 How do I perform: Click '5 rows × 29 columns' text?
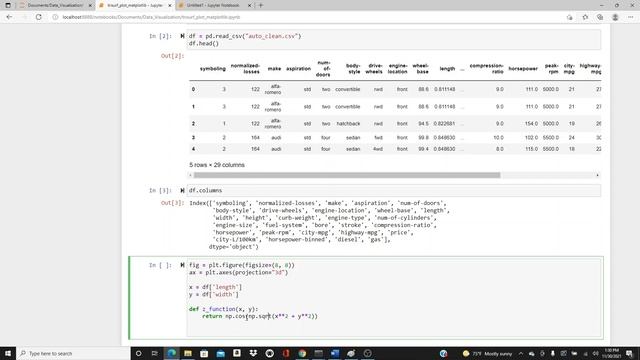tap(217, 165)
